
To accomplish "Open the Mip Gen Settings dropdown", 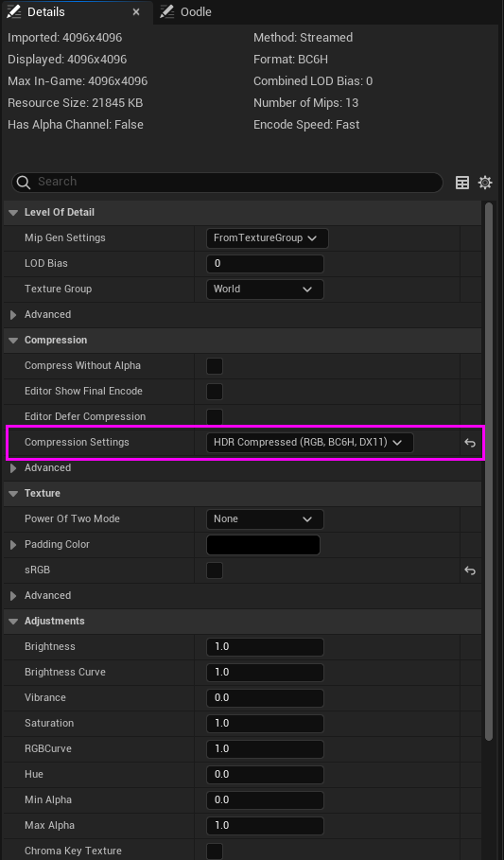I will [267, 238].
